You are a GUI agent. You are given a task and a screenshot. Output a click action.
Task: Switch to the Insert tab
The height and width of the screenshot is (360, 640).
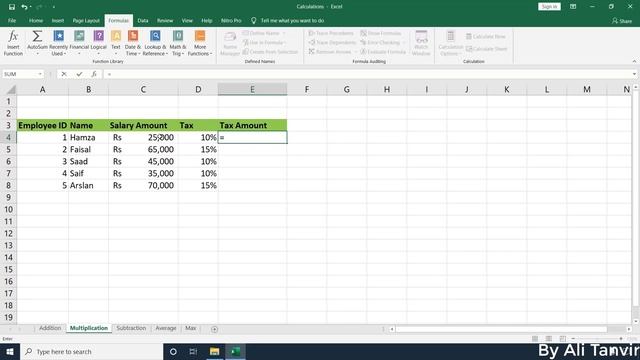coord(58,20)
